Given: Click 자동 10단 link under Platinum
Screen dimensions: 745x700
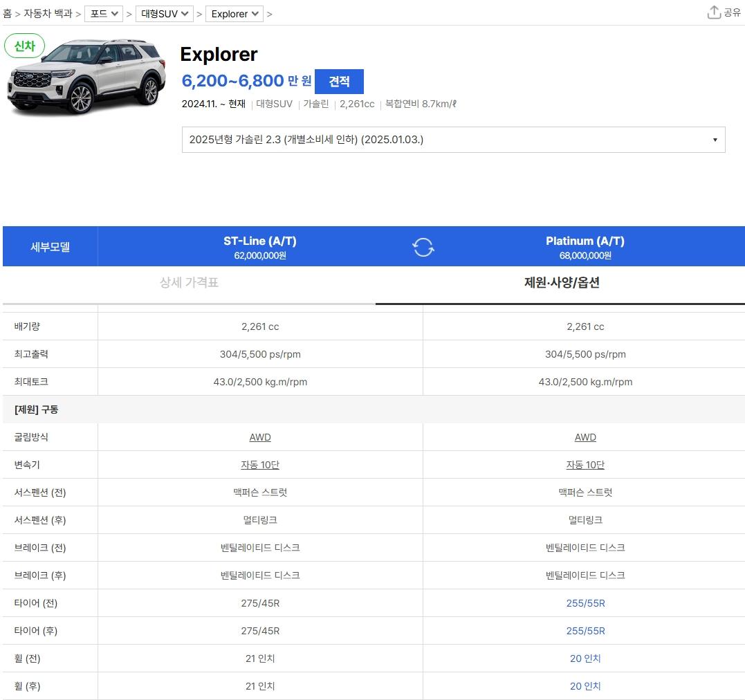Looking at the screenshot, I should pyautogui.click(x=585, y=465).
